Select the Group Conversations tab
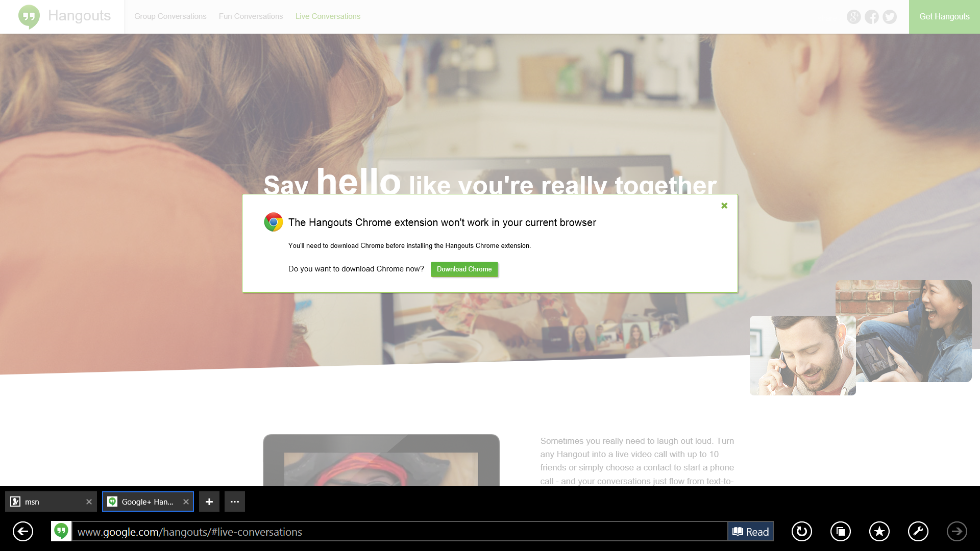The width and height of the screenshot is (980, 551). 169,16
